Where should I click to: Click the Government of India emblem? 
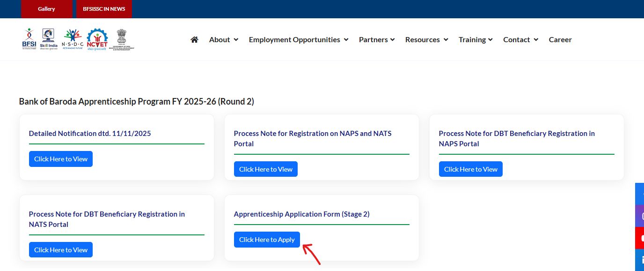pos(122,39)
